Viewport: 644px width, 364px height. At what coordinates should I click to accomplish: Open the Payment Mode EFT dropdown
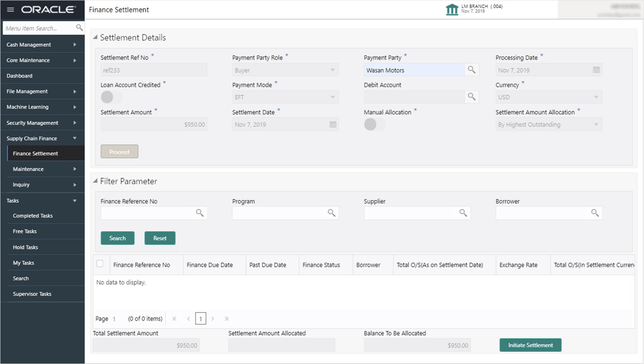[285, 97]
